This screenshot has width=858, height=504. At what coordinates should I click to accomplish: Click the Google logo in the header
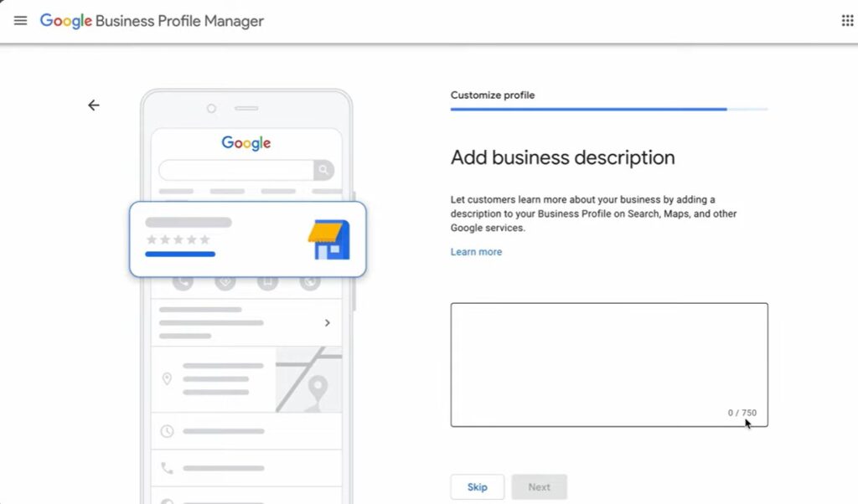pyautogui.click(x=66, y=21)
